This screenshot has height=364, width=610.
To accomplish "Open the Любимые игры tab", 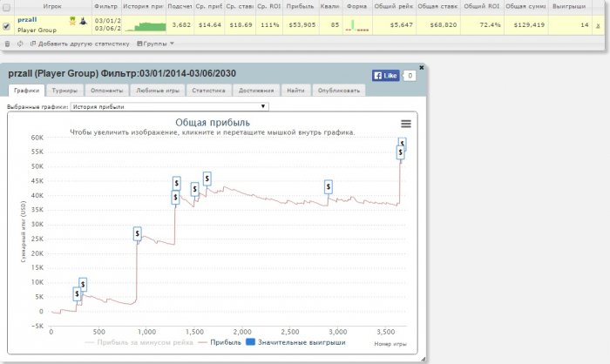I will tap(158, 91).
